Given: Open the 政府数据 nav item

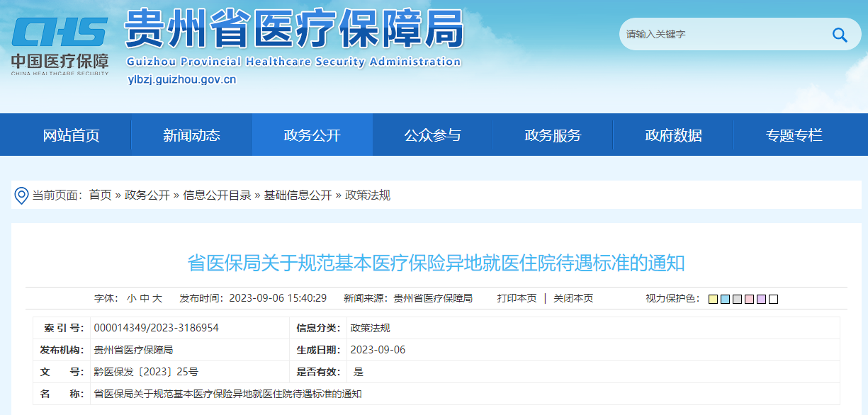Looking at the screenshot, I should click(673, 135).
